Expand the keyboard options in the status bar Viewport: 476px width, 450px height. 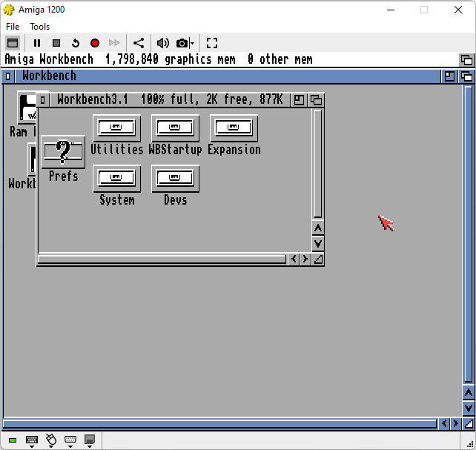[x=33, y=440]
